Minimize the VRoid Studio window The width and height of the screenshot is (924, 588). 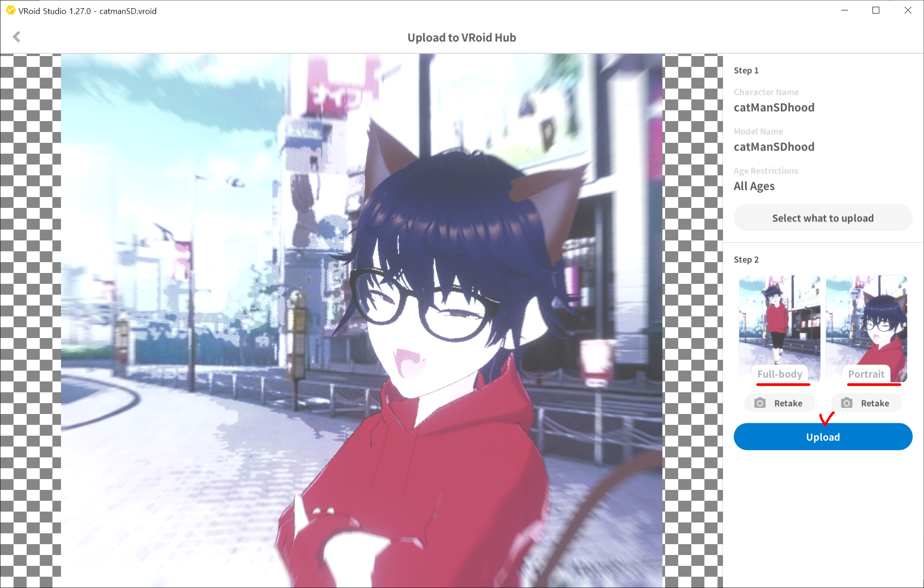coord(844,10)
